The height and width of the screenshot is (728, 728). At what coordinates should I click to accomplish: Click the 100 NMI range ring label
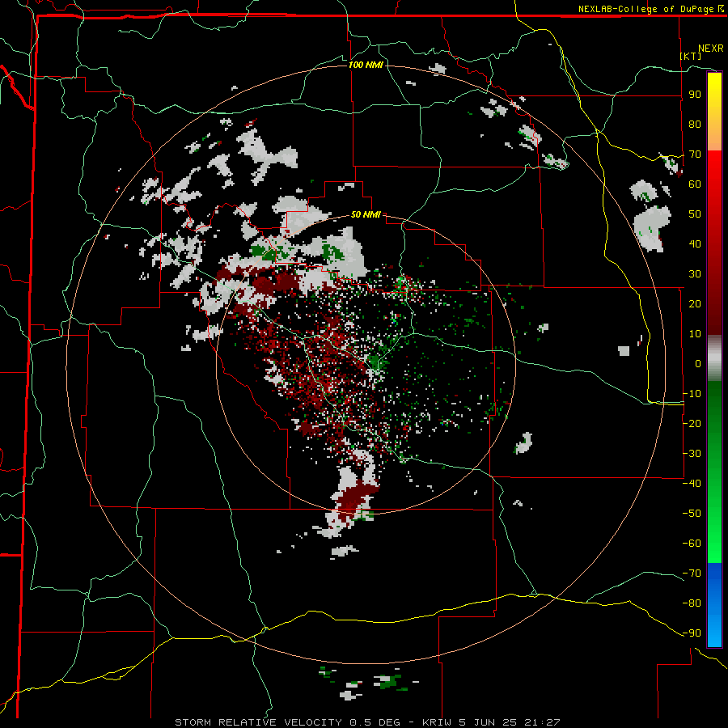tap(366, 65)
